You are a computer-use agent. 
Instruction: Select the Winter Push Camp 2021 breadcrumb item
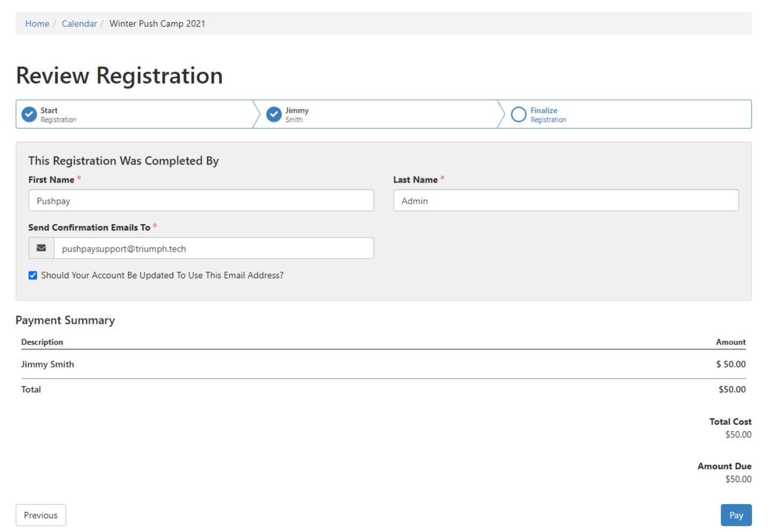157,23
